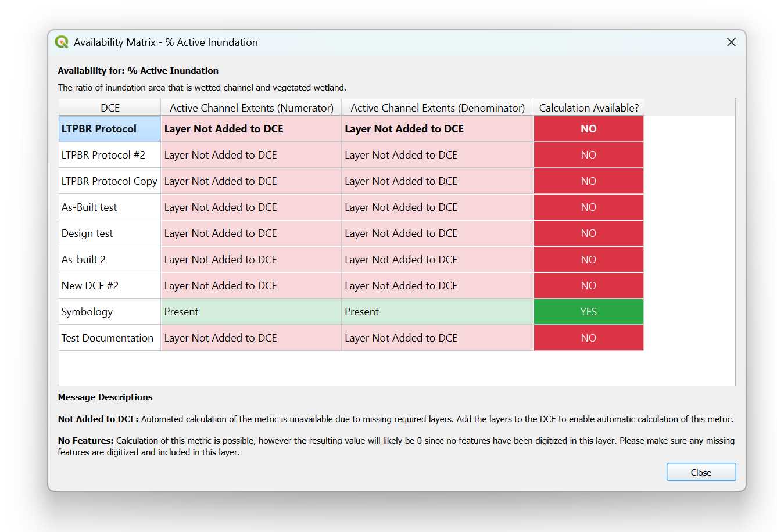Viewport: 777px width, 532px height.
Task: Click the 'Availability for: % Active Inundation' heading
Action: [138, 71]
